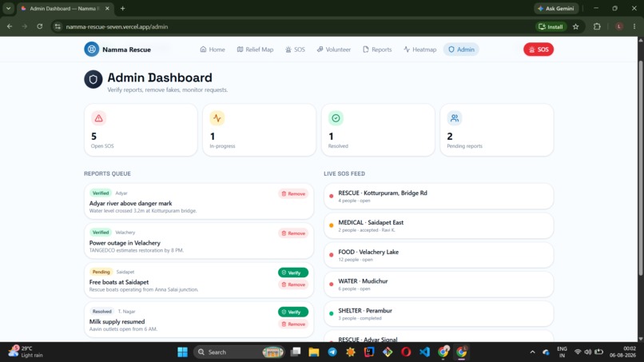
Task: Click the Pending reports people icon
Action: [455, 118]
